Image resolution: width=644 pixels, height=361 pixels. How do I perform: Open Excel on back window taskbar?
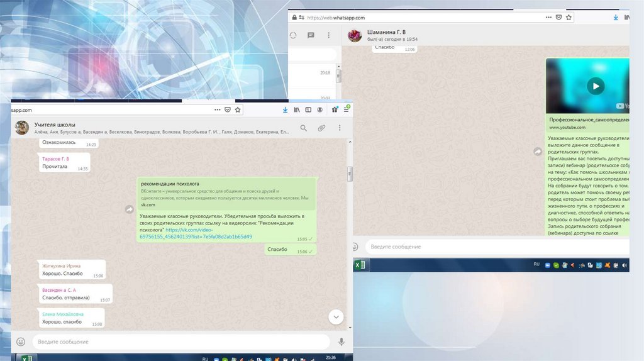click(360, 265)
